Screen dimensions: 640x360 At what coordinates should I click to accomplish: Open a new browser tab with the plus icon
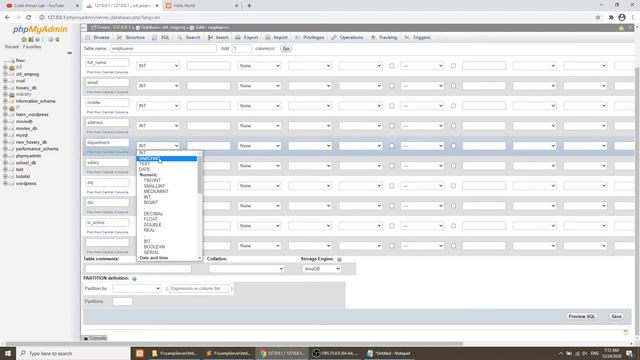249,6
